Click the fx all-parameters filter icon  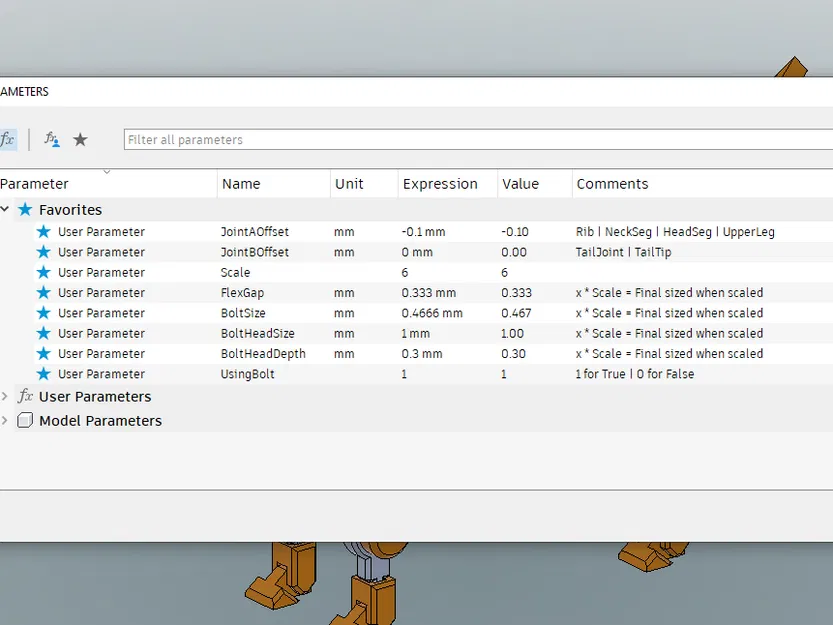[7, 140]
